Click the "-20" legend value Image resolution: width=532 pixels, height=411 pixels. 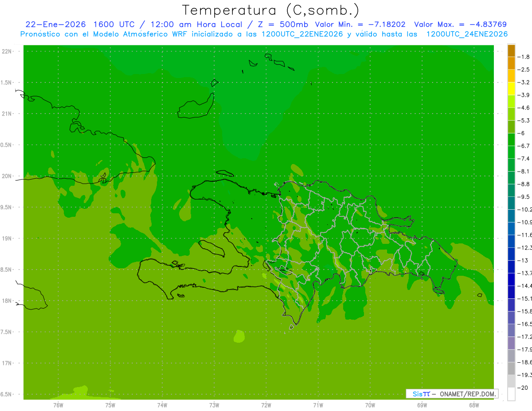point(523,388)
